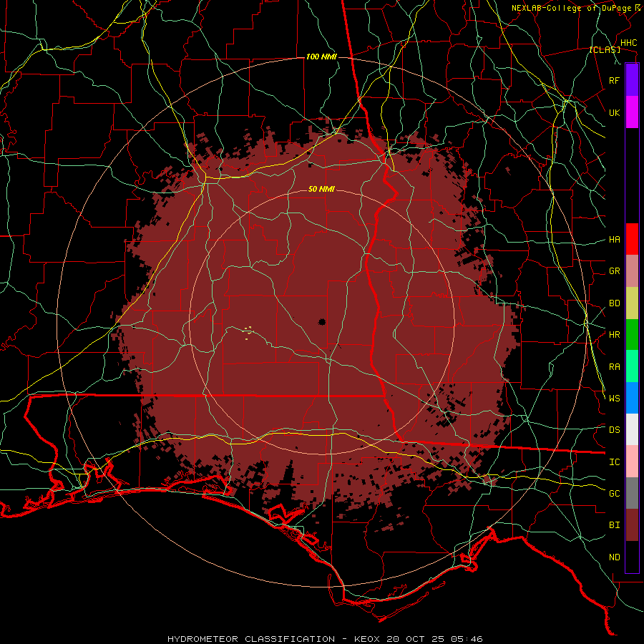Select the RA legend label

[615, 367]
